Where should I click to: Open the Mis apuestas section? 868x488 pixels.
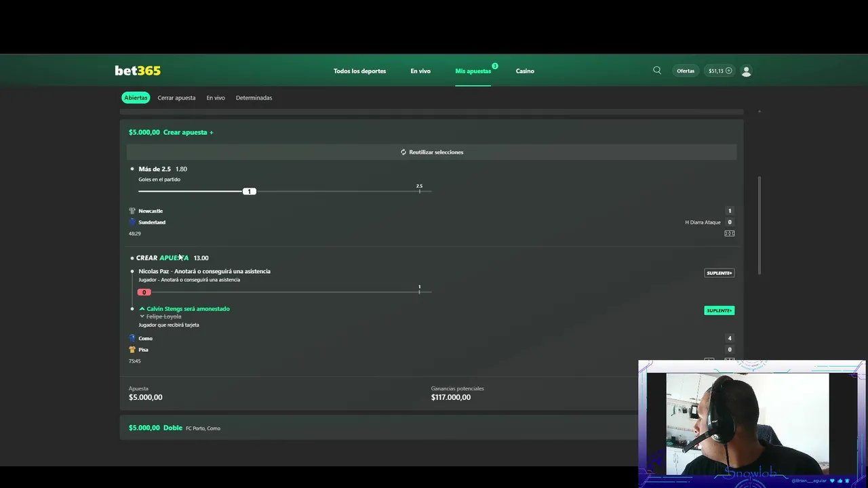(473, 70)
